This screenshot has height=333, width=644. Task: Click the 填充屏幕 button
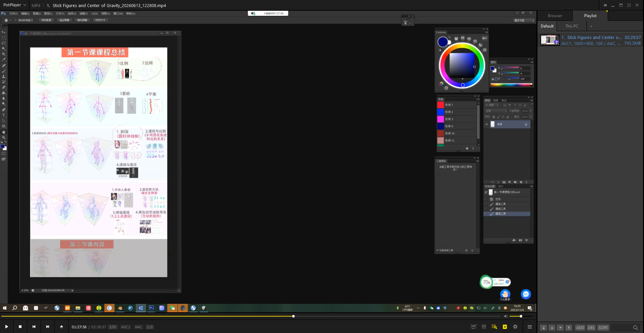[82, 20]
